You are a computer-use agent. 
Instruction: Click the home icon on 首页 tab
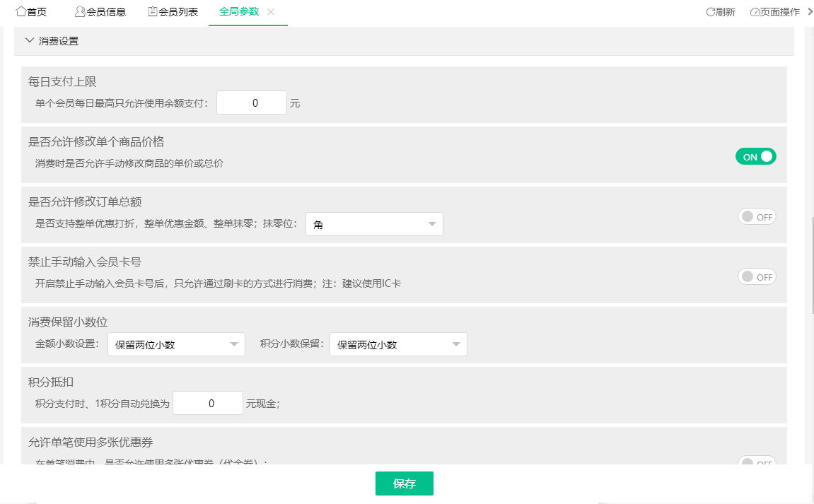(21, 11)
